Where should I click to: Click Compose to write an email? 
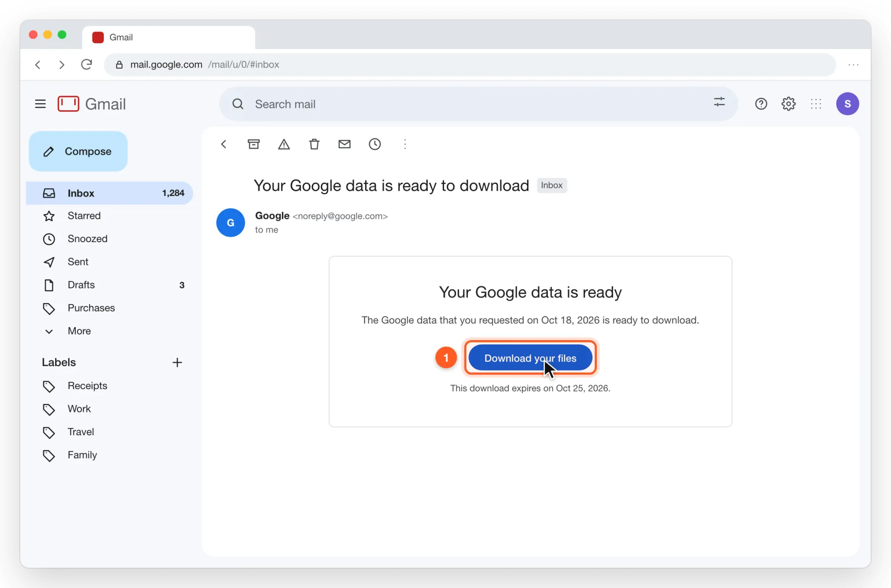click(x=78, y=151)
